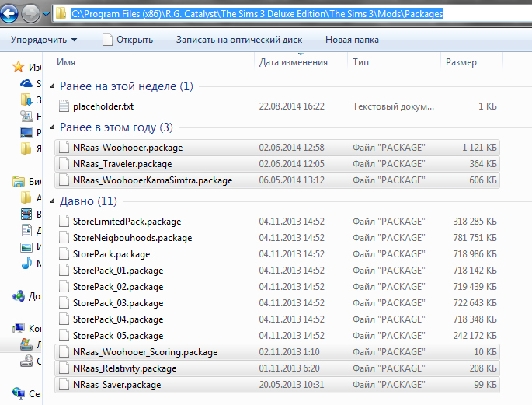Image resolution: width=532 pixels, height=405 pixels.
Task: Click the Back navigation arrow
Action: click(9, 14)
